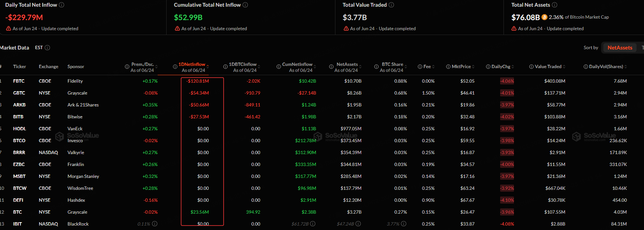Click info icon on CumNetInflow column header
This screenshot has width=644, height=230.
[279, 67]
